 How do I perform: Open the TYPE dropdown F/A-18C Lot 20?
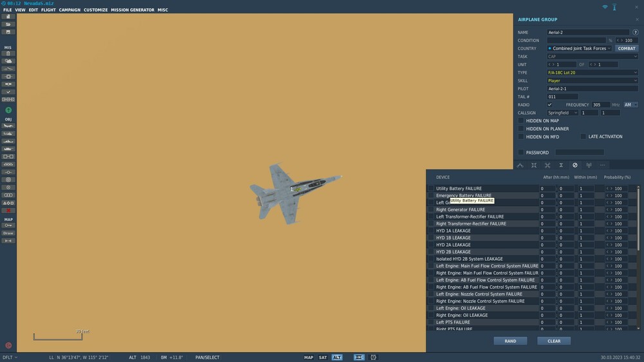point(592,72)
